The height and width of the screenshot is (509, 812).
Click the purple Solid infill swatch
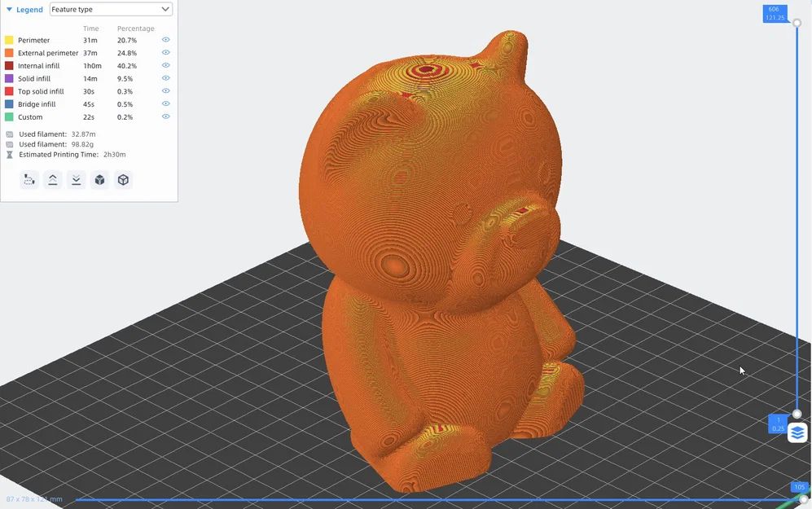[9, 79]
